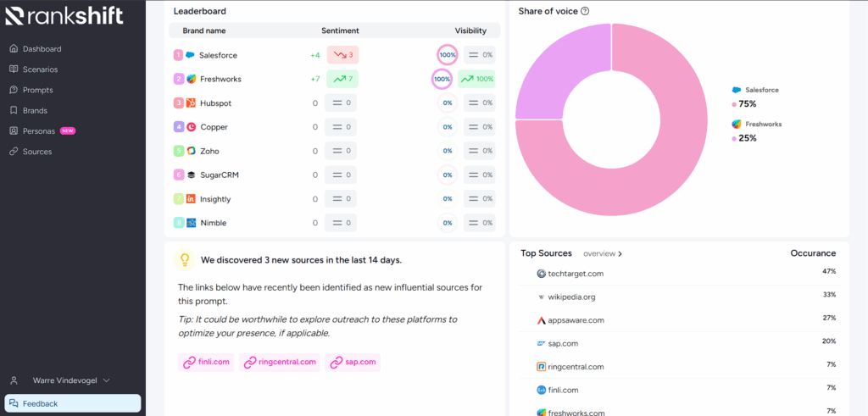
Task: Open the Prompts section
Action: tap(37, 90)
